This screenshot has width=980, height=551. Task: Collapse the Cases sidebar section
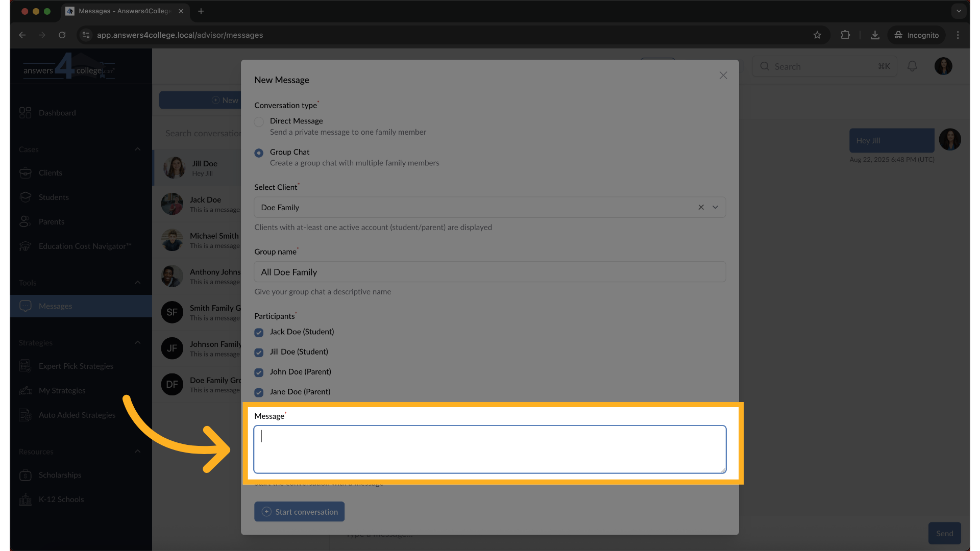[x=137, y=149]
